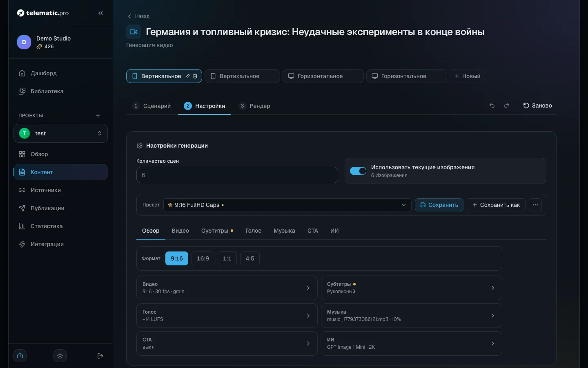Toggle Использовать текущие изображения switch
The image size is (588, 368).
[x=358, y=171]
